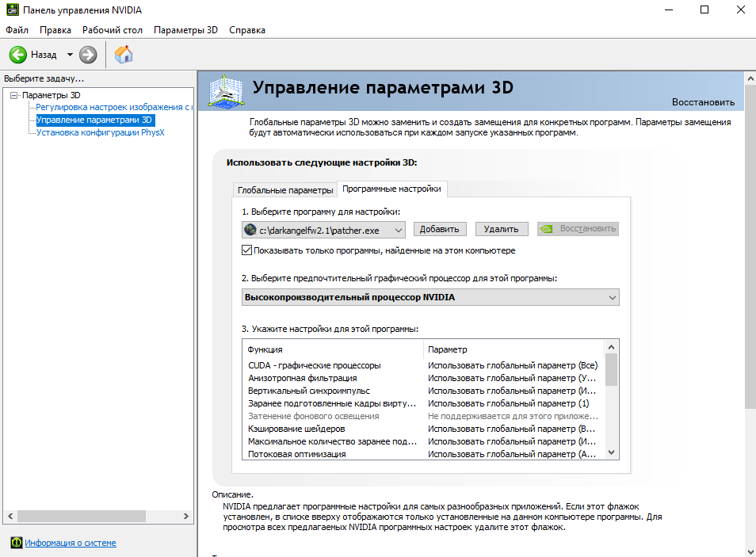Open Информация о системе link
Screen dimensions: 756x557
click(x=71, y=543)
